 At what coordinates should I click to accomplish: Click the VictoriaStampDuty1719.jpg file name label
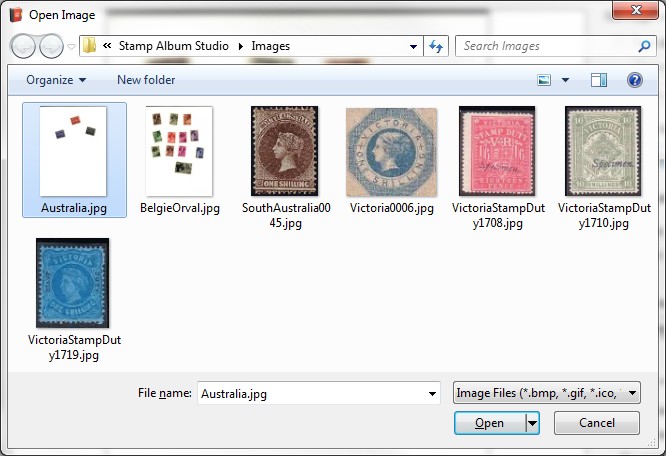74,347
